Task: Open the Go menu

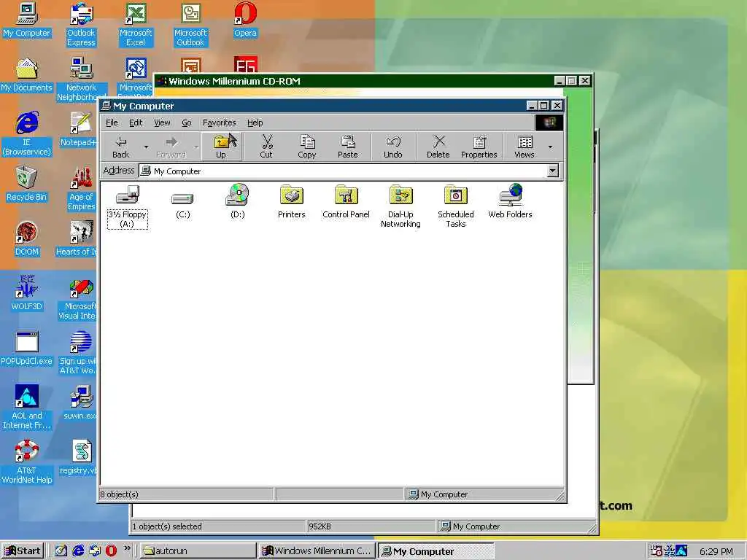Action: [x=186, y=122]
